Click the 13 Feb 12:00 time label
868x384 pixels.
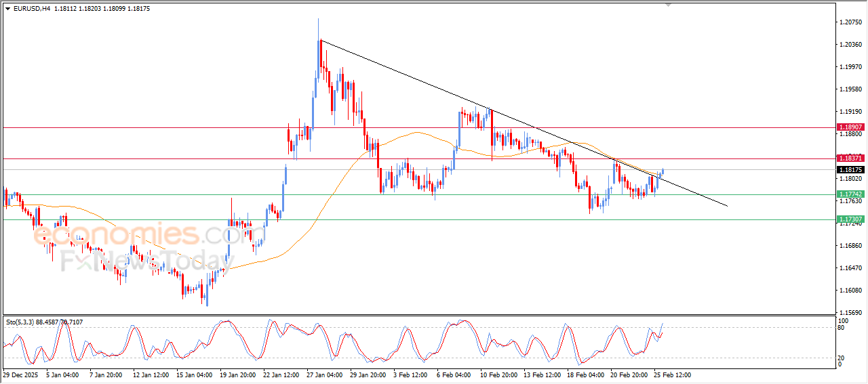coord(542,375)
